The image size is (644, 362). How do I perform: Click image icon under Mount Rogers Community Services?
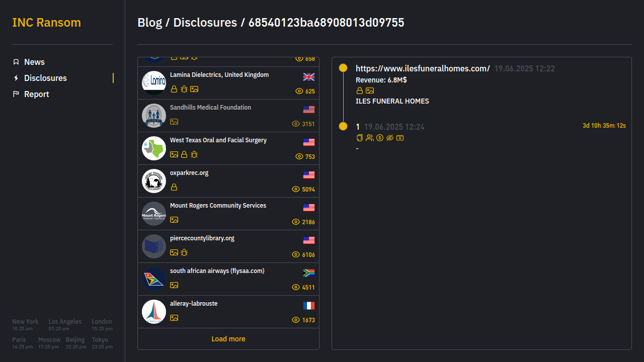coord(174,220)
